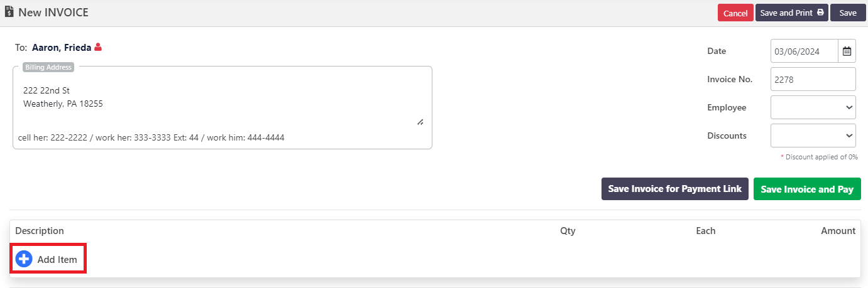Viewport: 868px width, 288px height.
Task: Click the blue plus Add Item icon
Action: tap(24, 259)
